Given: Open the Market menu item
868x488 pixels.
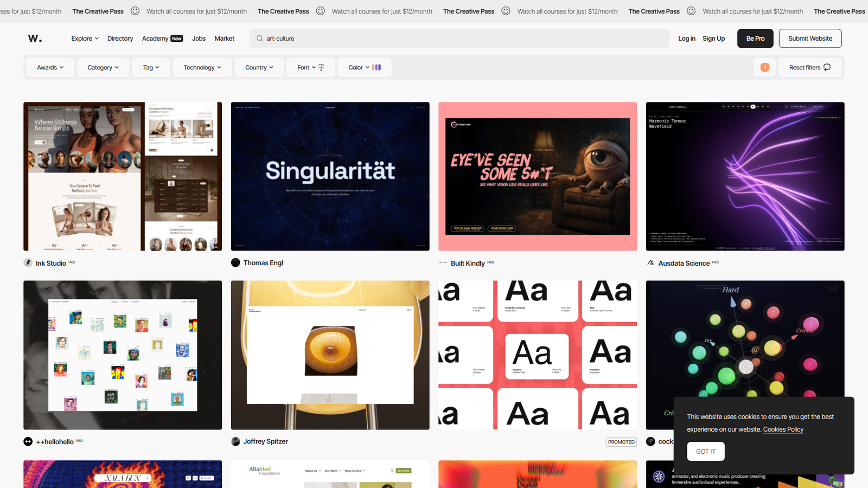Looking at the screenshot, I should tap(224, 38).
